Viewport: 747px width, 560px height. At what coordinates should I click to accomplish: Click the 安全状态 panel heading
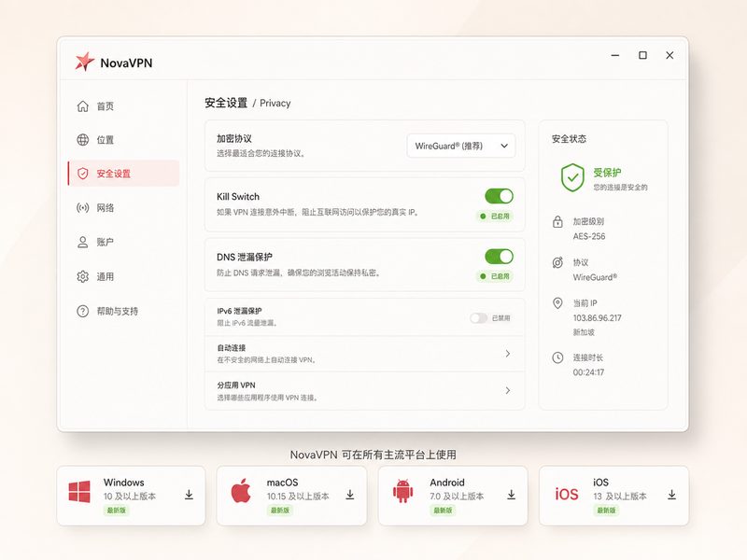(x=569, y=139)
